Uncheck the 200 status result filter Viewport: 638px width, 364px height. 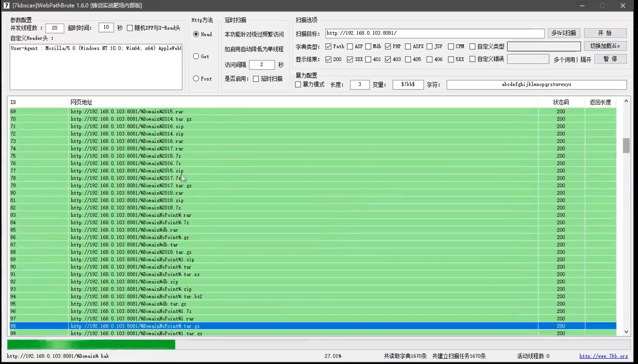coord(328,59)
